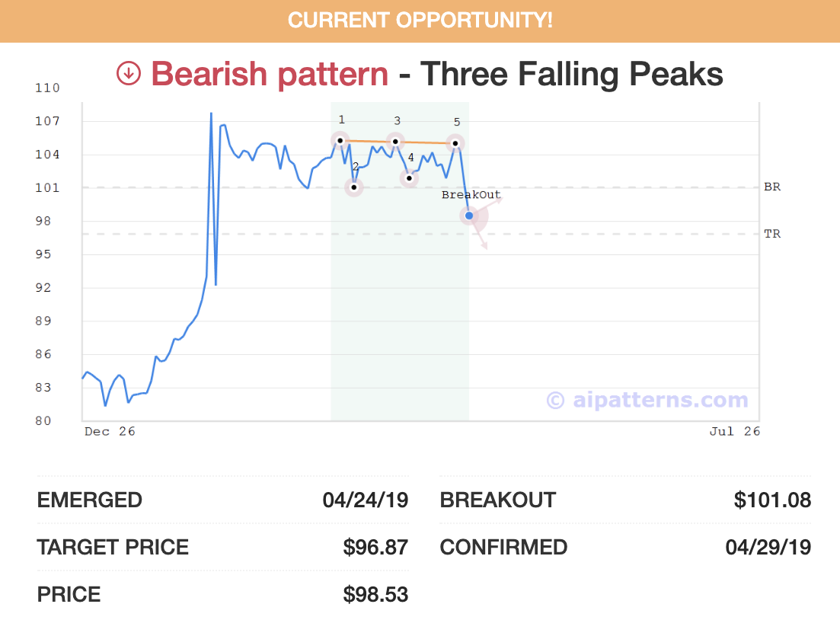Select the CONFIRMED date 04/29/19
The image size is (840, 620).
[x=768, y=547]
